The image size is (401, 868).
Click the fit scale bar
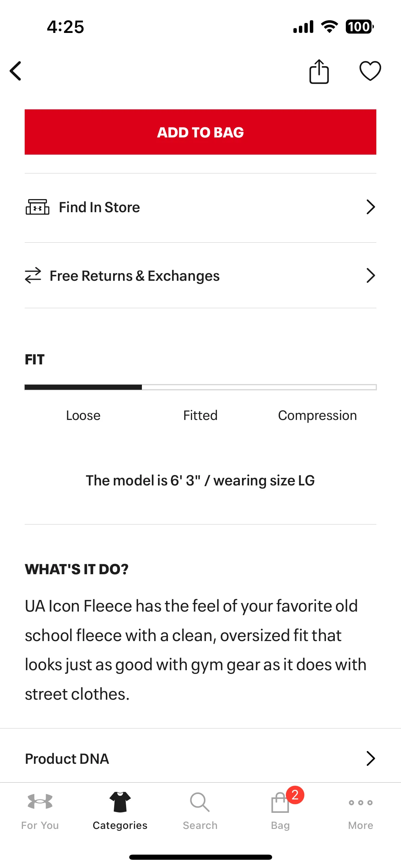click(200, 387)
